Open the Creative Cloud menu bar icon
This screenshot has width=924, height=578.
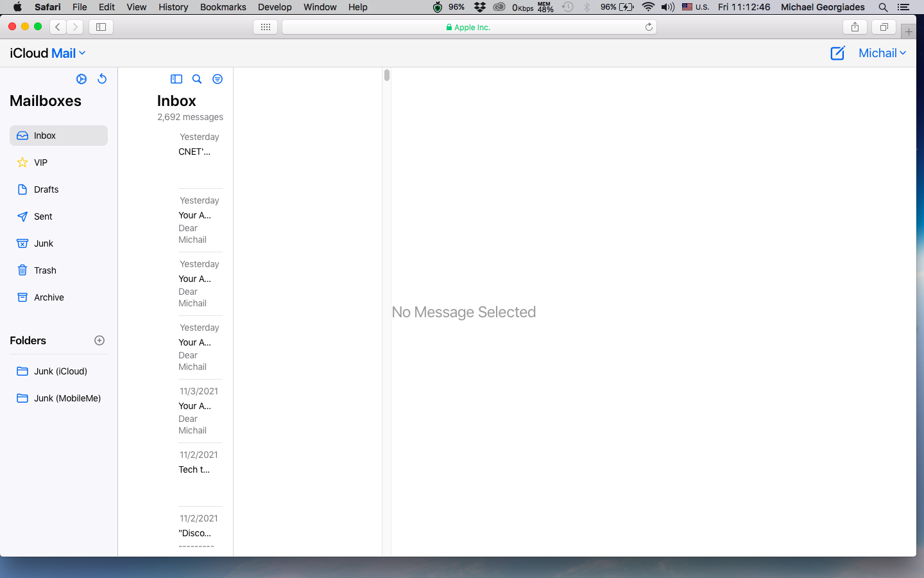coord(499,7)
